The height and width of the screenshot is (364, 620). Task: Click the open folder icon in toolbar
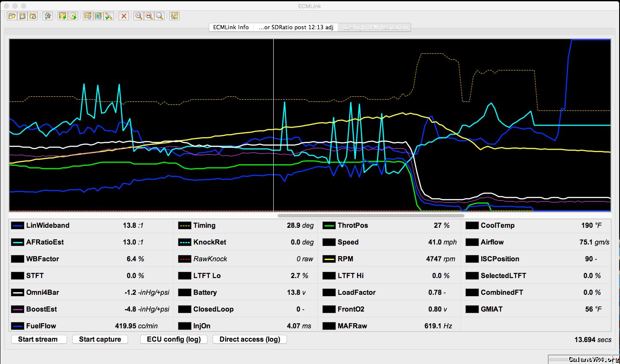(12, 16)
